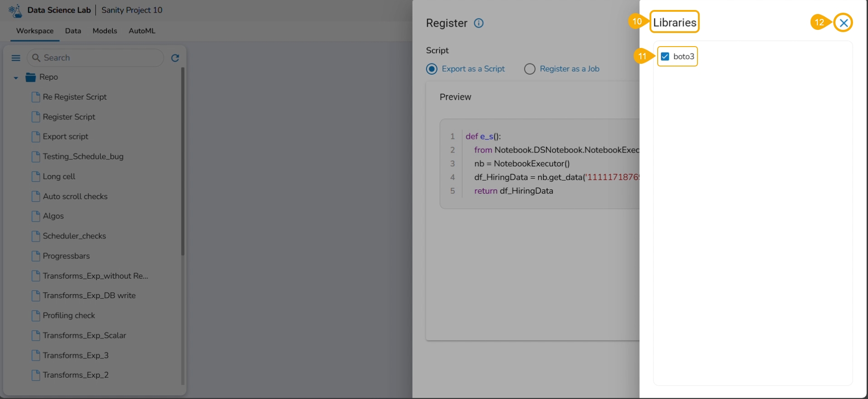Image resolution: width=868 pixels, height=399 pixels.
Task: Open the hamburger menu in workspace sidebar
Action: coord(16,58)
